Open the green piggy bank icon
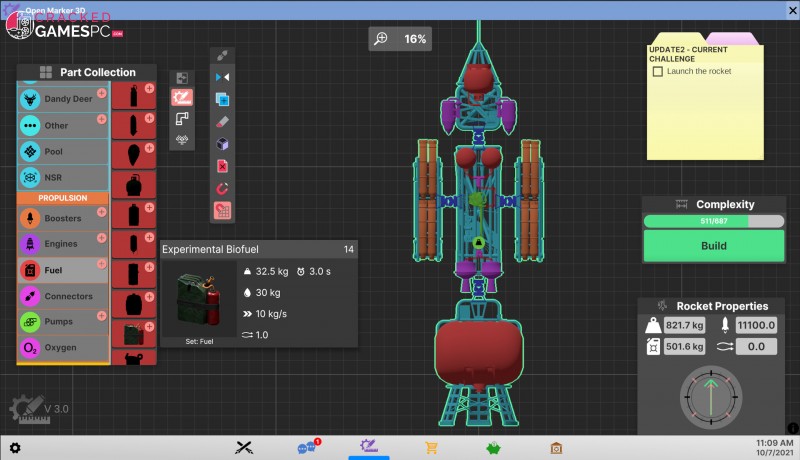The height and width of the screenshot is (460, 800). click(x=494, y=448)
